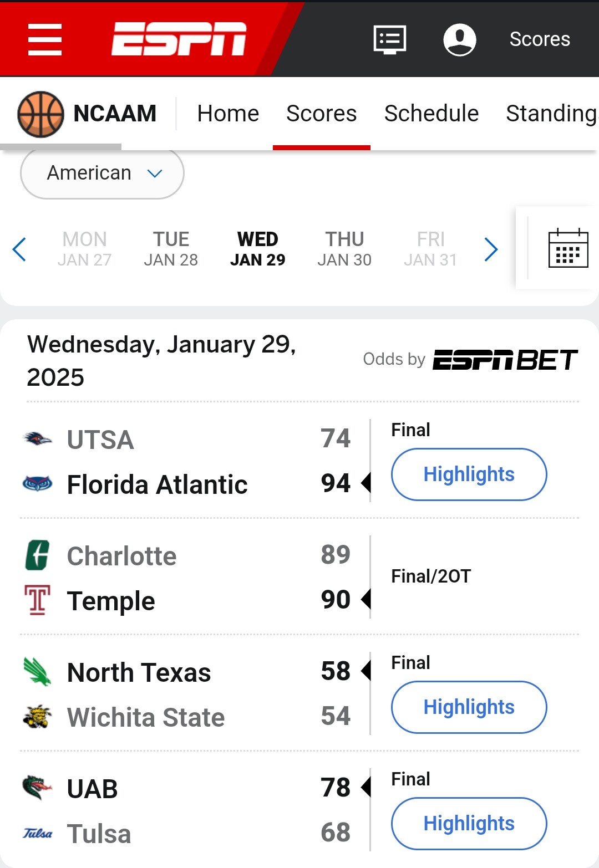599x868 pixels.
Task: Watch UAB vs Tulsa highlights
Action: pyautogui.click(x=469, y=824)
